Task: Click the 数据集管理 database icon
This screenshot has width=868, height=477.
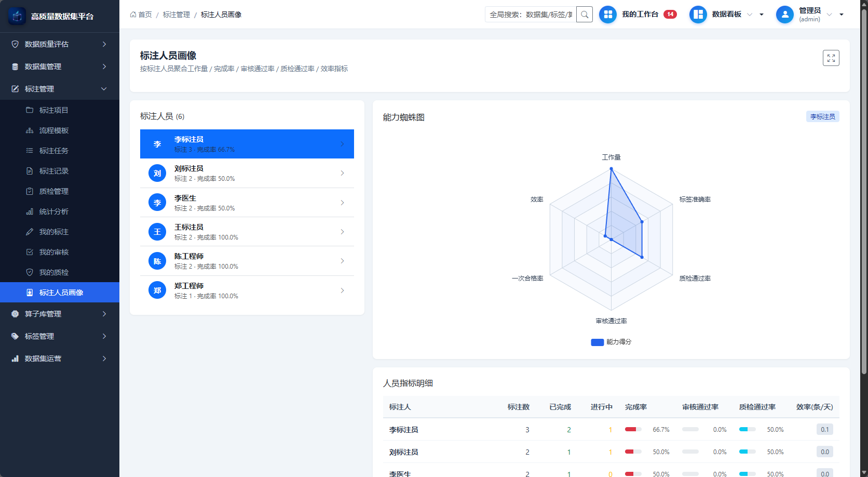Action: click(15, 67)
